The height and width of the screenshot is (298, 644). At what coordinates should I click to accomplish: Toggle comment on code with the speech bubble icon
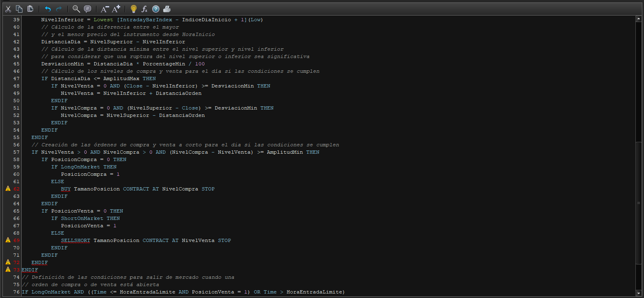[x=88, y=9]
